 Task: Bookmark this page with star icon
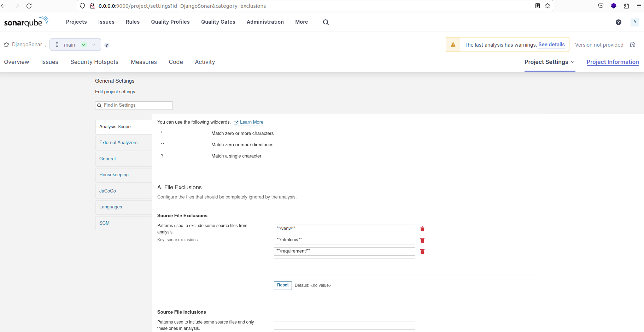coord(548,6)
